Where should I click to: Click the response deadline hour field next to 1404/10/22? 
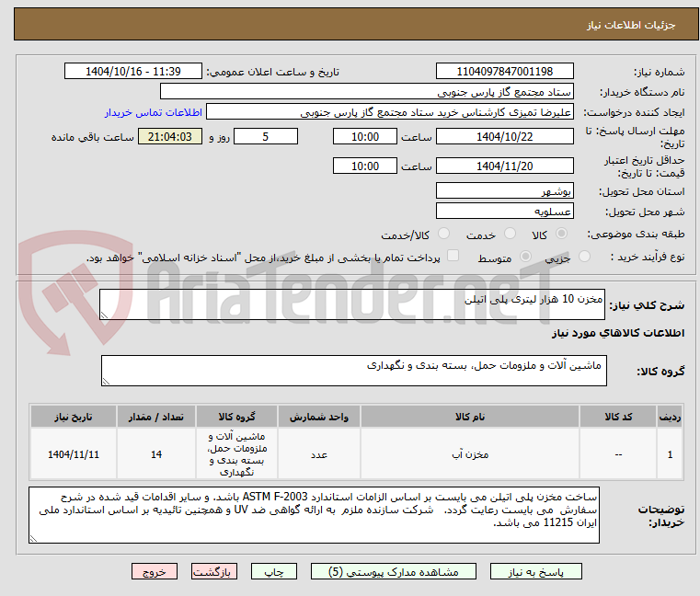365,136
